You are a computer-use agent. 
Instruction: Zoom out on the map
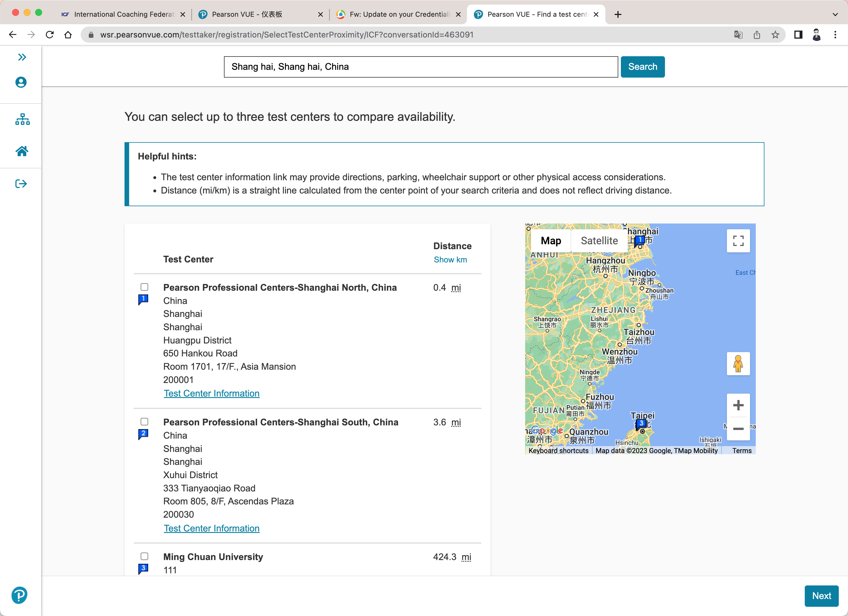click(738, 429)
